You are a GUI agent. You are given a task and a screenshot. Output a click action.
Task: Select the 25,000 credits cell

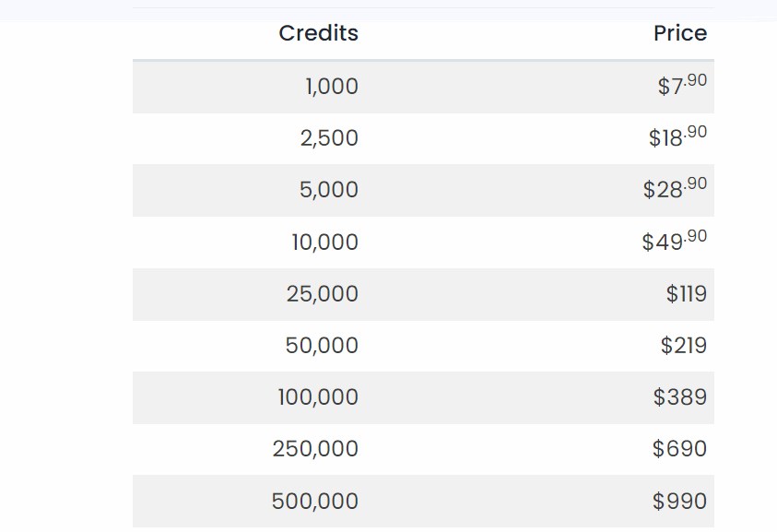point(322,294)
